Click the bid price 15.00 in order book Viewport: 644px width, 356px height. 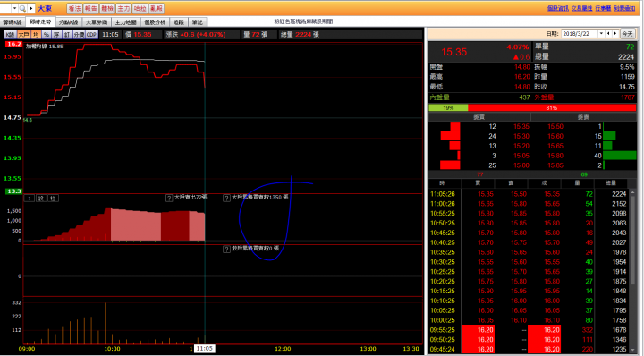tap(521, 165)
